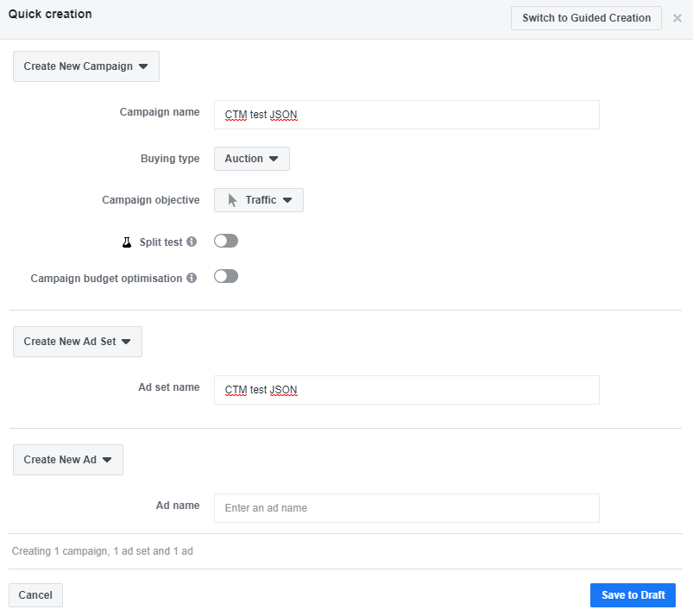
Task: Turn on Campaign budget optimisation toggle
Action: pos(226,276)
